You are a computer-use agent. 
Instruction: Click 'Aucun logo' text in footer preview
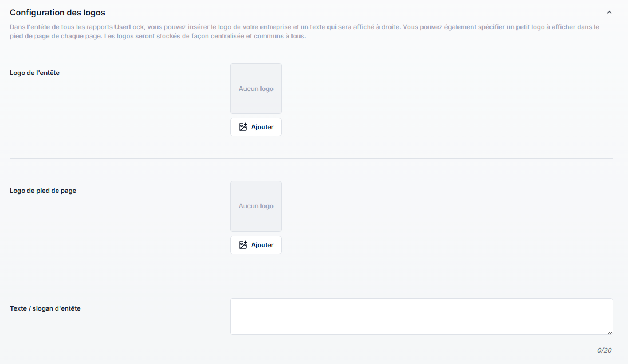click(256, 206)
